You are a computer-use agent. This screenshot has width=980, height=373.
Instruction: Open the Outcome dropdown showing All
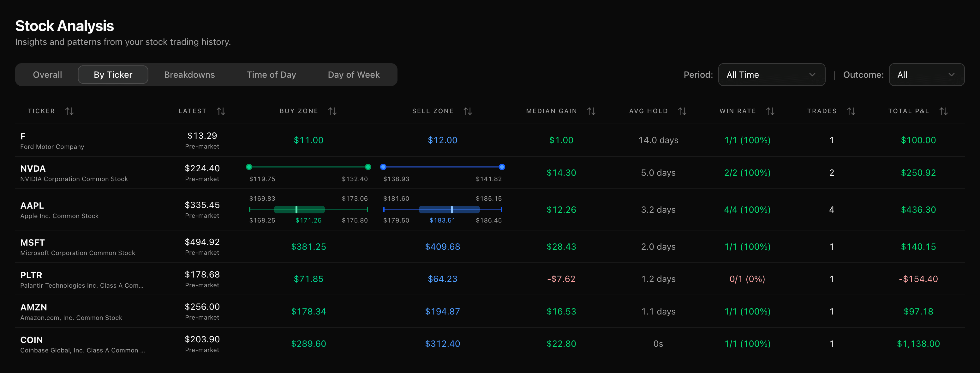coord(926,75)
